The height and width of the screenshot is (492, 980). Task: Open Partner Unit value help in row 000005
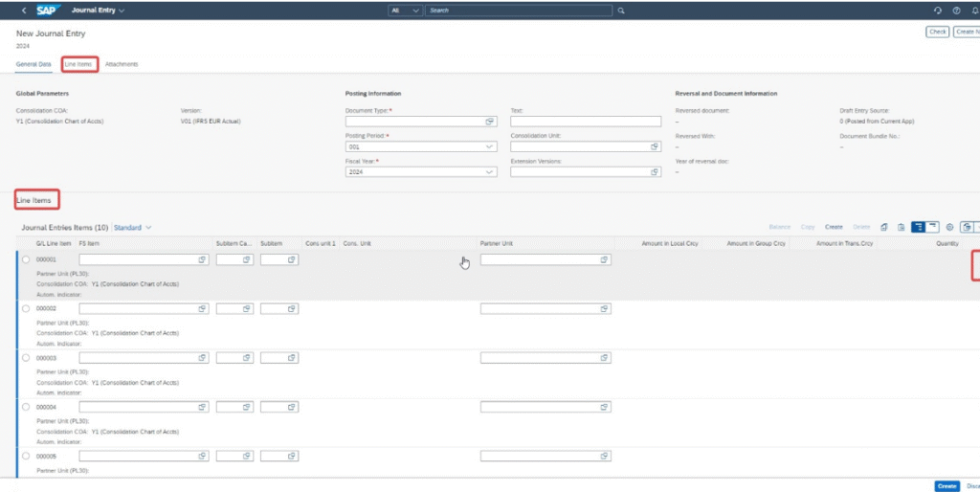click(x=605, y=457)
